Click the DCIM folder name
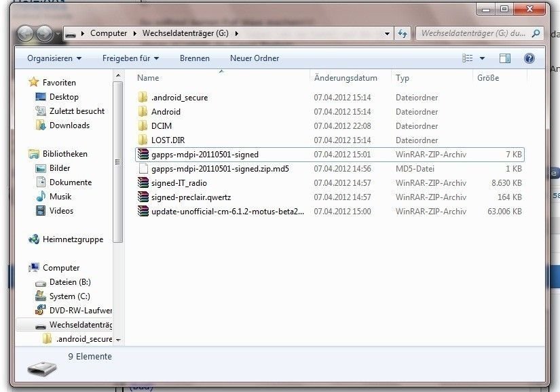 point(162,126)
